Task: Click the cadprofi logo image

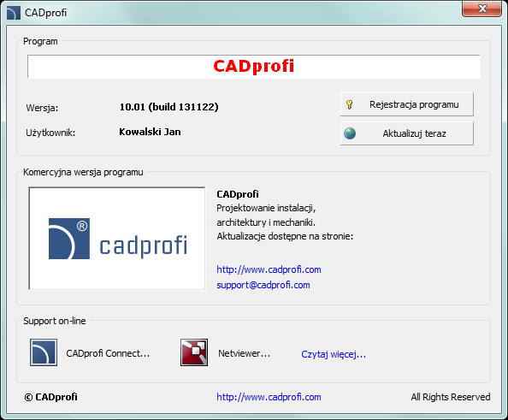Action: pyautogui.click(x=117, y=238)
